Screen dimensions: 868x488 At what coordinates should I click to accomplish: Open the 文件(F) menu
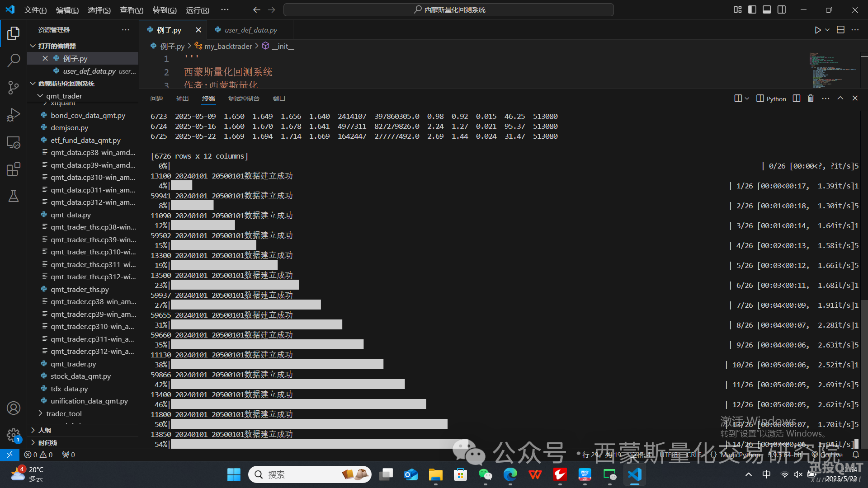point(35,10)
